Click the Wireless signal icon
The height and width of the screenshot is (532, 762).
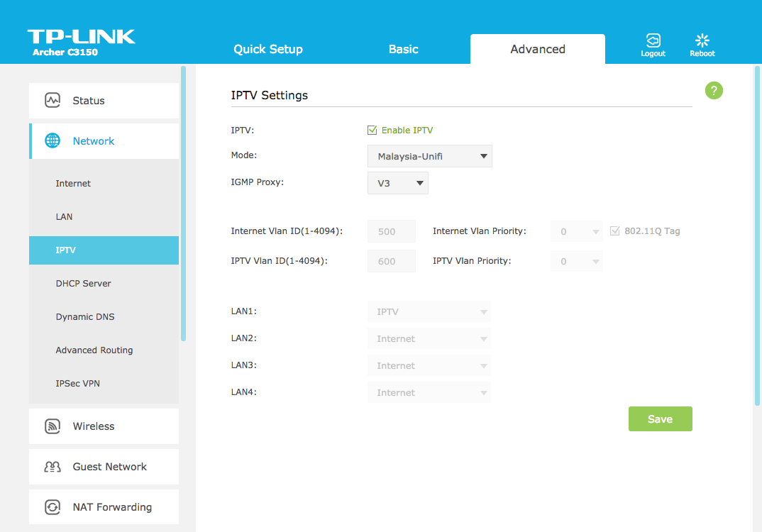click(x=53, y=426)
